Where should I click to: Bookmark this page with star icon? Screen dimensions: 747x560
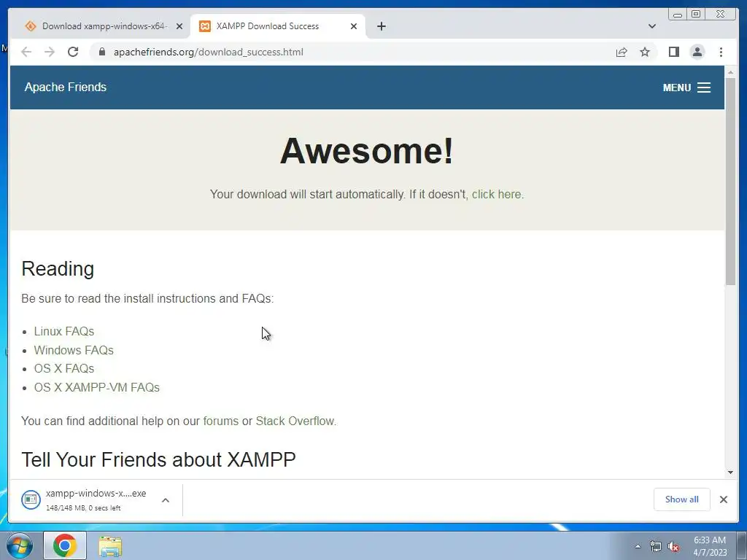click(x=645, y=52)
